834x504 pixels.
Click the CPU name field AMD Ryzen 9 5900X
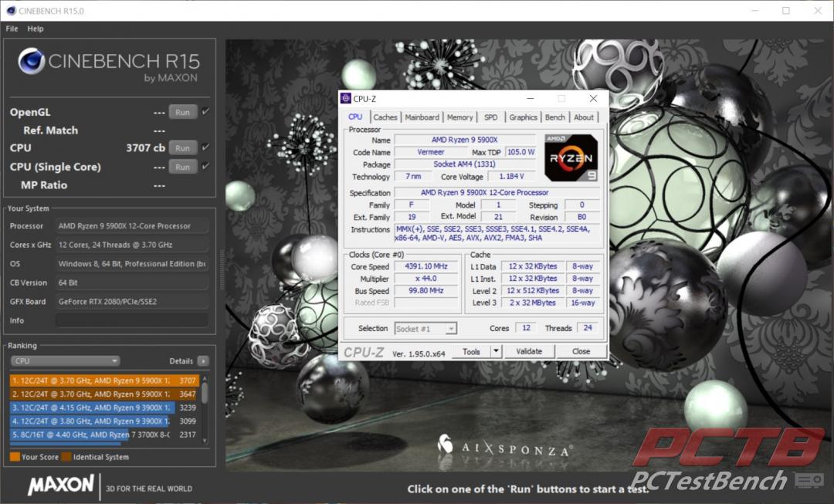coord(465,140)
